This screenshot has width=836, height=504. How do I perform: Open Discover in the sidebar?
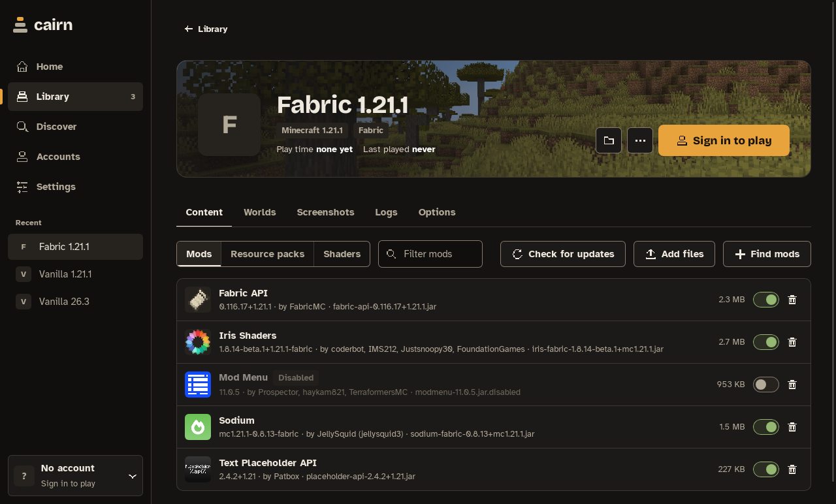pyautogui.click(x=75, y=127)
